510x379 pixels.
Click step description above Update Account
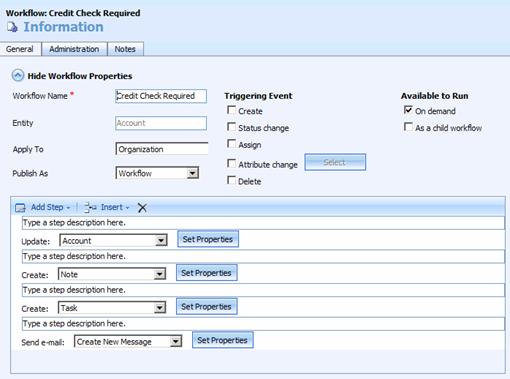tap(263, 223)
